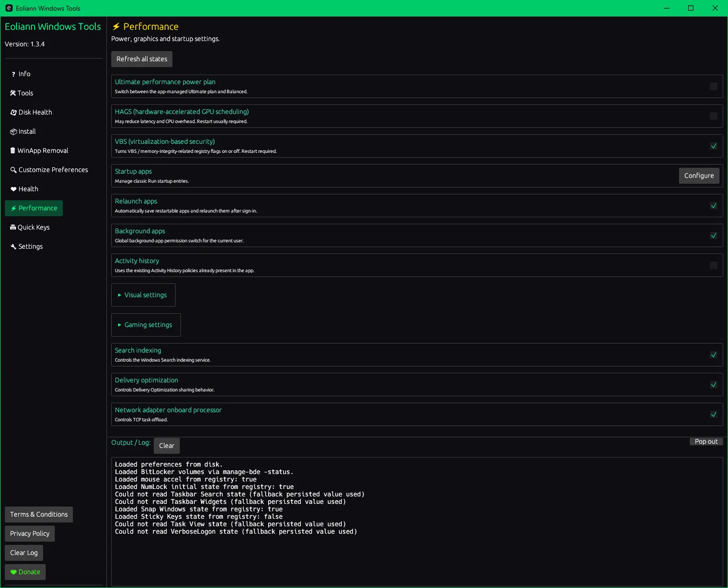The height and width of the screenshot is (588, 728).
Task: Click the question mark Info icon
Action: point(13,74)
